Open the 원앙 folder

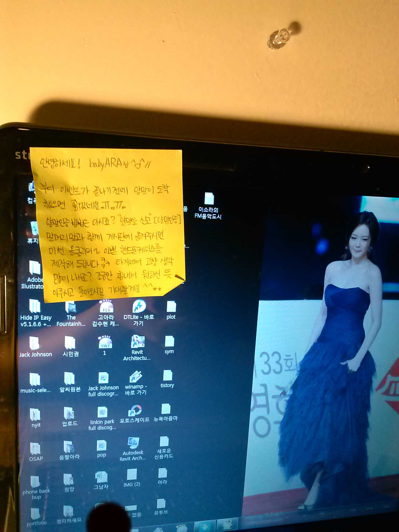69,483
